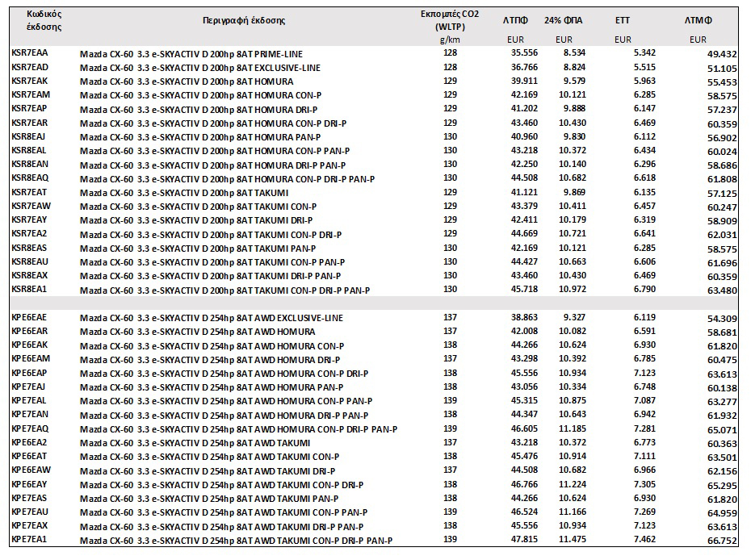Select code KPE6EAM
The height and width of the screenshot is (560, 751).
31,358
